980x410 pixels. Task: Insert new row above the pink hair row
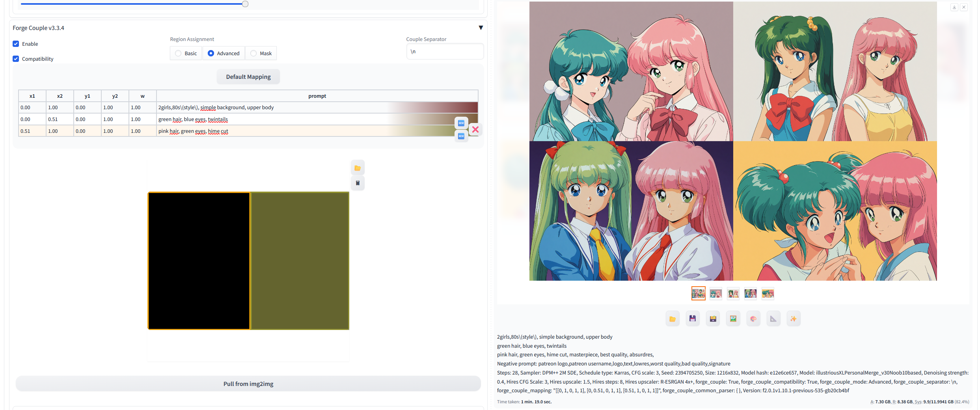[x=461, y=123]
